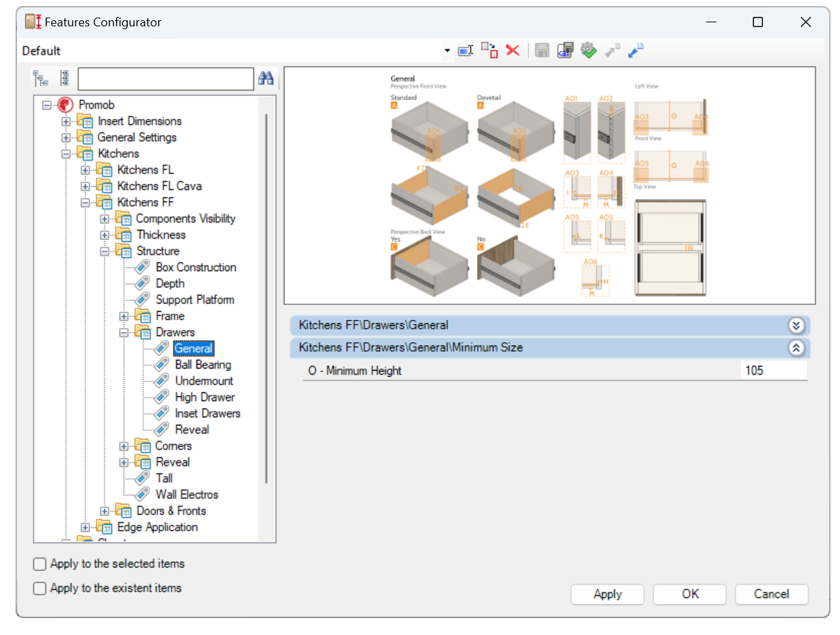The height and width of the screenshot is (635, 840).
Task: Click the grey arrow export icon
Action: coord(612,50)
